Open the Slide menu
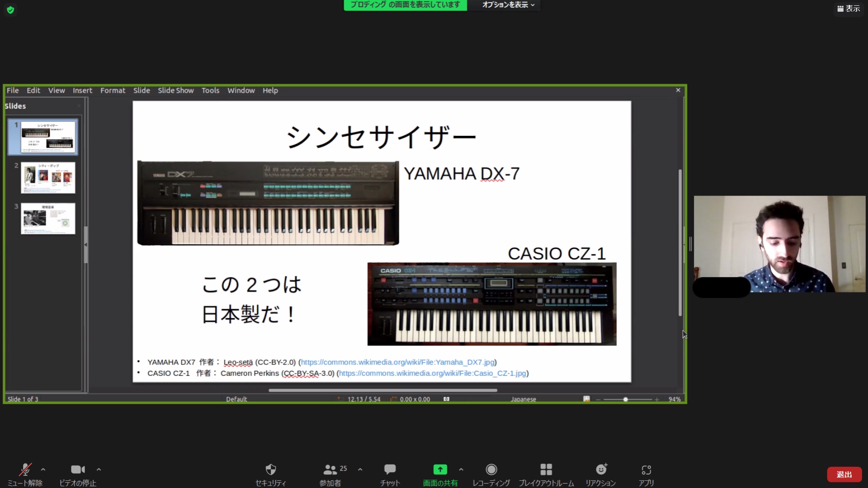Viewport: 868px width, 488px height. pos(141,91)
